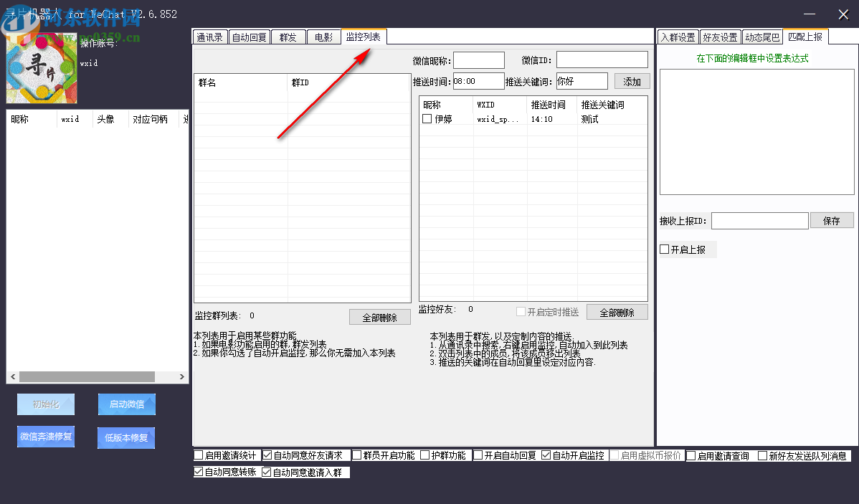
Task: Click the 群名 column header
Action: [x=240, y=82]
